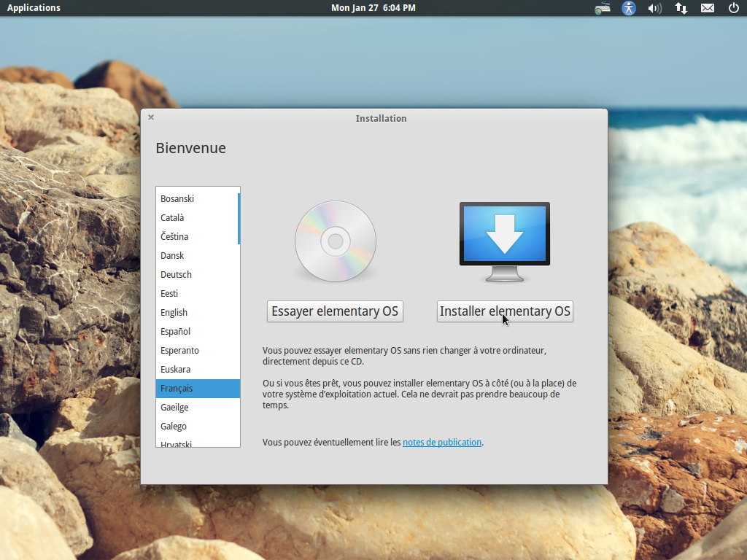
Task: Click the Installer elementary OS button
Action: click(x=505, y=311)
